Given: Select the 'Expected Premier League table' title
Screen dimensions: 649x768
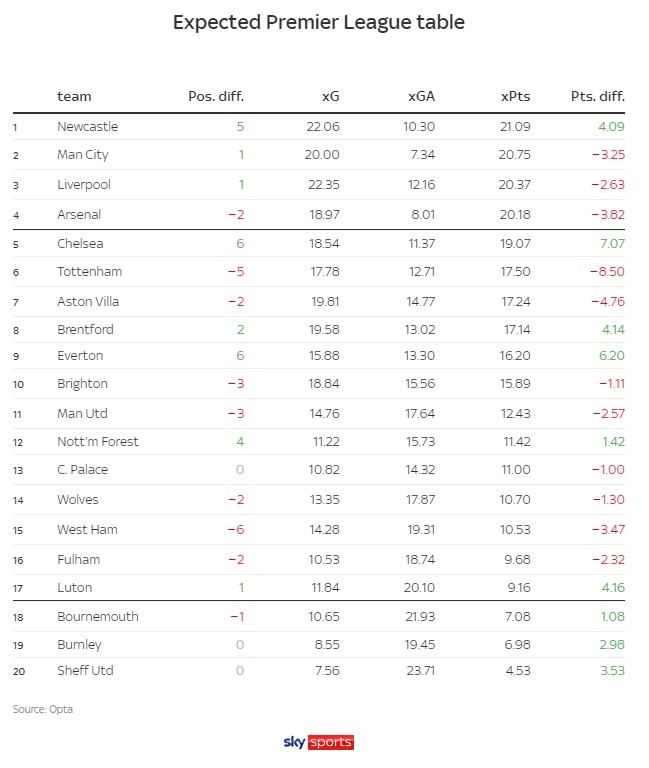Looking at the screenshot, I should [x=318, y=22].
